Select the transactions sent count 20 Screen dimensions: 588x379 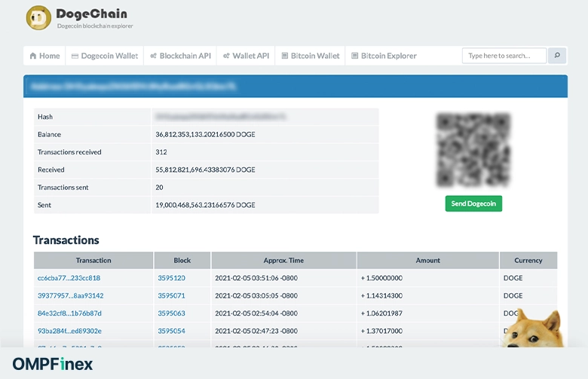point(159,188)
